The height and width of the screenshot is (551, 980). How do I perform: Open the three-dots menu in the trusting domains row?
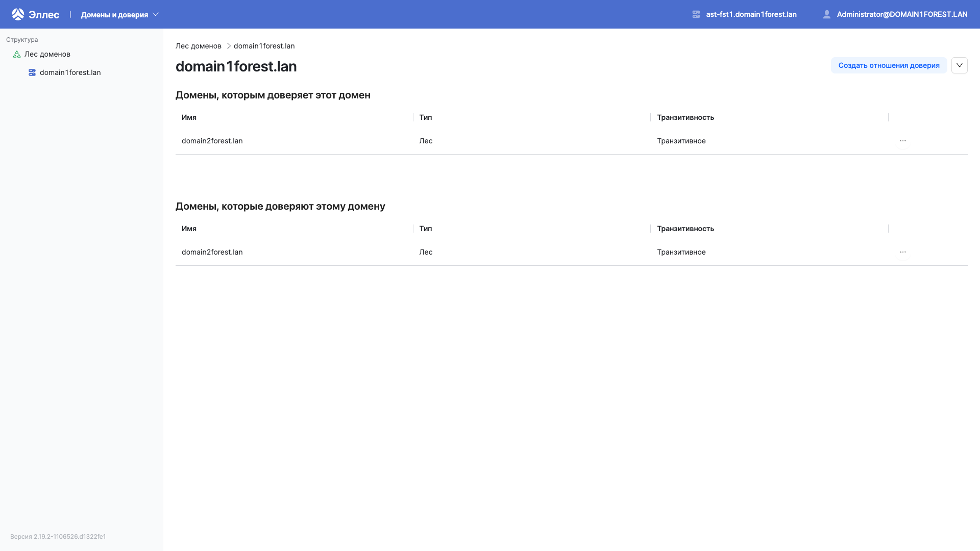903,252
